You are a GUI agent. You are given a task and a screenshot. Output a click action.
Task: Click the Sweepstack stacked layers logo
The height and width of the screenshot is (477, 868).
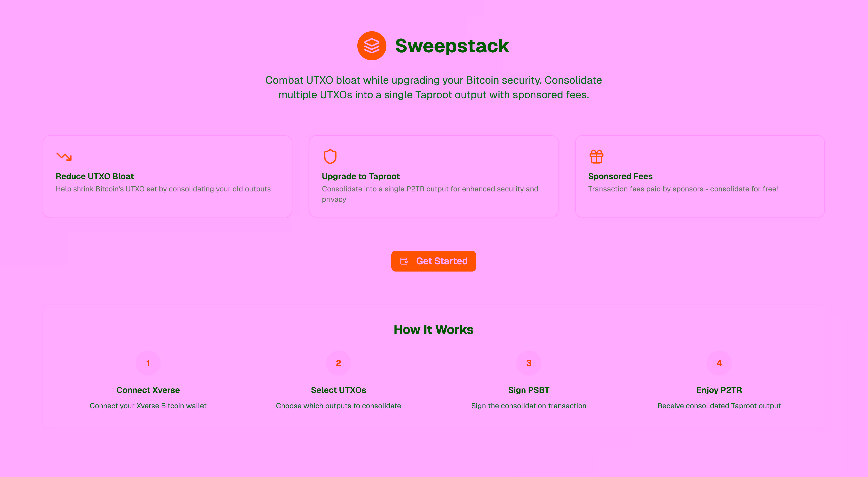click(x=372, y=46)
